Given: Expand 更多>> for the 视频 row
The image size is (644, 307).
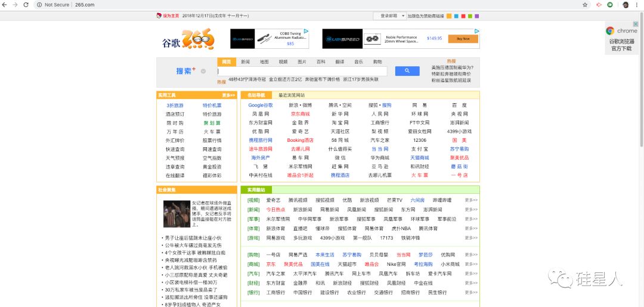Looking at the screenshot, I should click(x=471, y=200).
